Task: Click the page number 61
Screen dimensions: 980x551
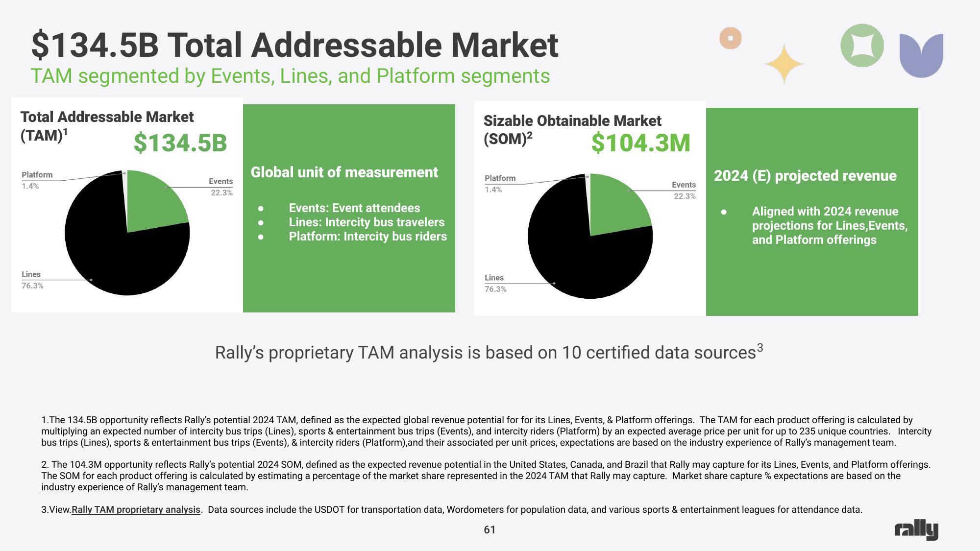Action: click(x=490, y=529)
